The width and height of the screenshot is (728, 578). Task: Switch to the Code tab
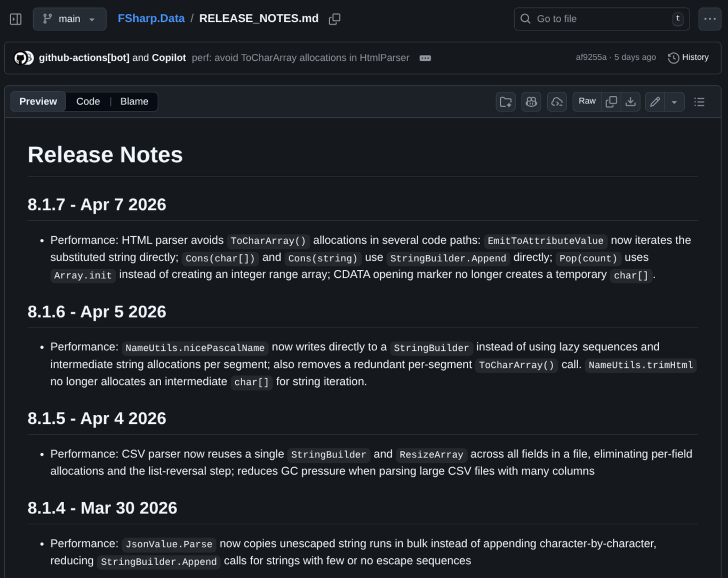click(x=88, y=101)
